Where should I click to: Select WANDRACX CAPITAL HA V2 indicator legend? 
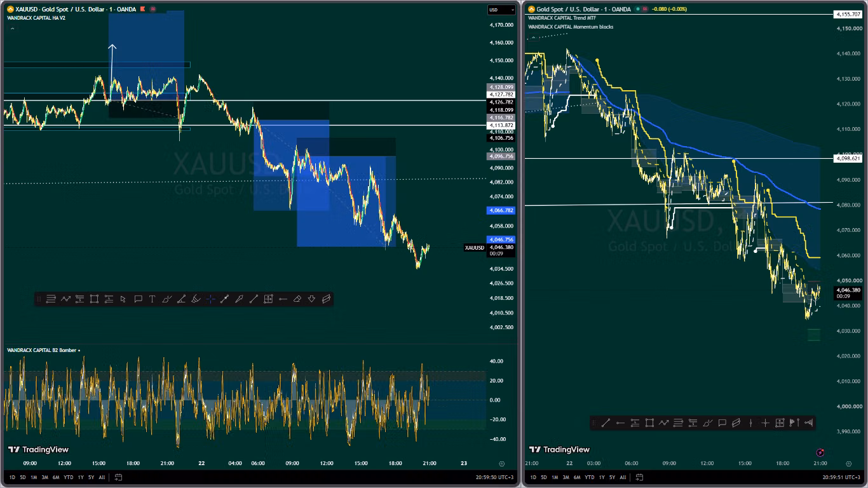(x=36, y=18)
